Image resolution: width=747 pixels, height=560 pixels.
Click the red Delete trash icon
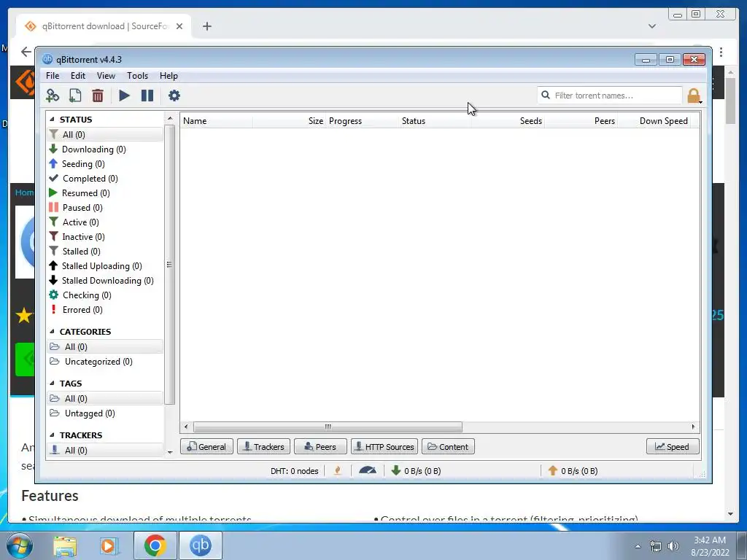[98, 96]
